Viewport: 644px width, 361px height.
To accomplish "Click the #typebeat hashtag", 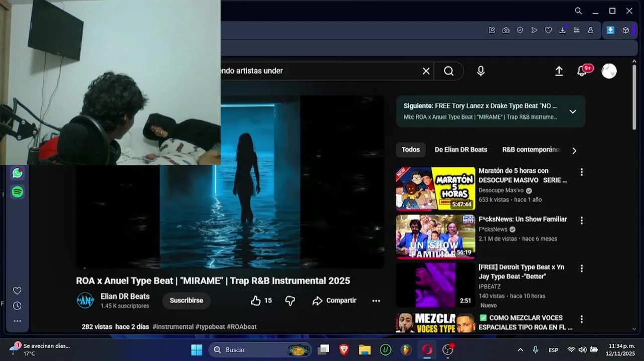I will pos(210,326).
